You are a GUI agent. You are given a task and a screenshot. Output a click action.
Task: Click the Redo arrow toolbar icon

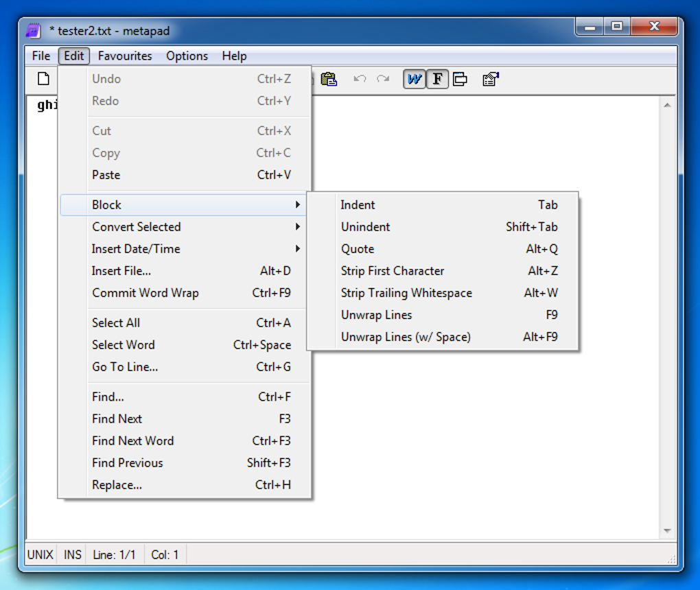point(382,79)
